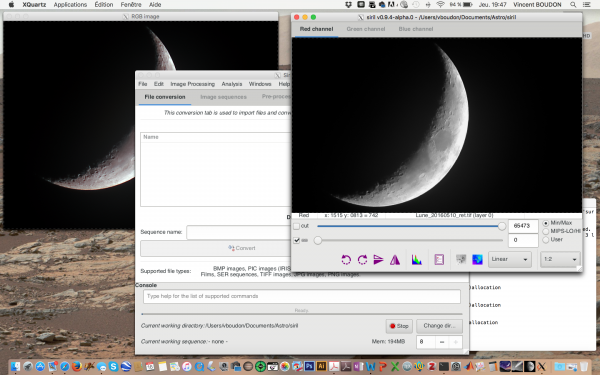Open Finder in the Dock
Screen dimensions: 600x375
15,366
